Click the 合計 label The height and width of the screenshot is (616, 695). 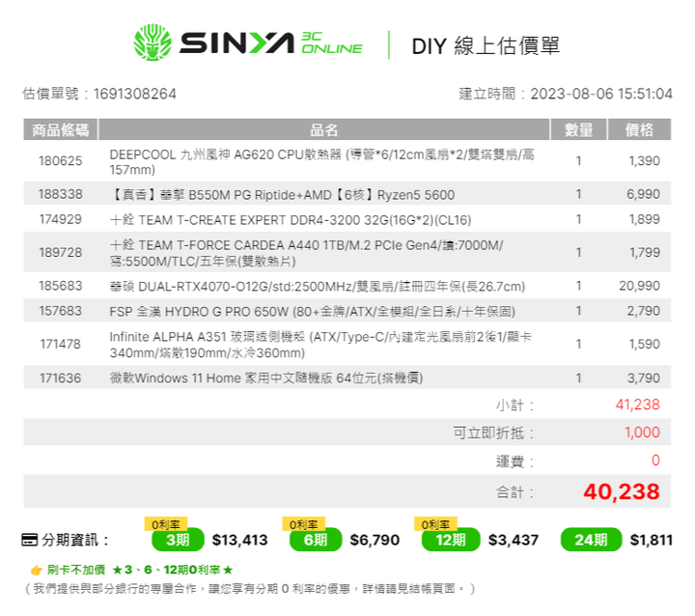pyautogui.click(x=514, y=492)
